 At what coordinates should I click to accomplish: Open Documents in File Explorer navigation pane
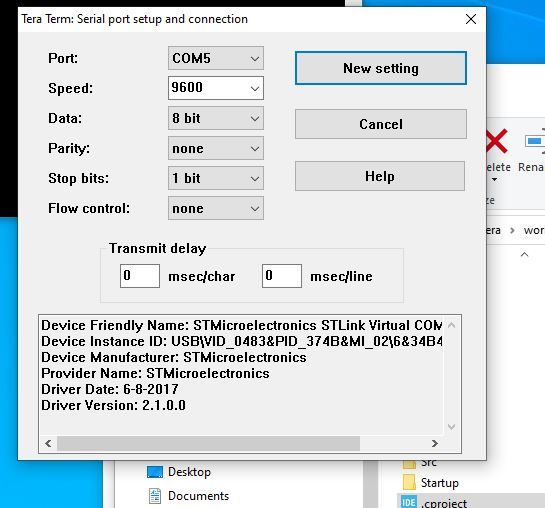(x=189, y=496)
